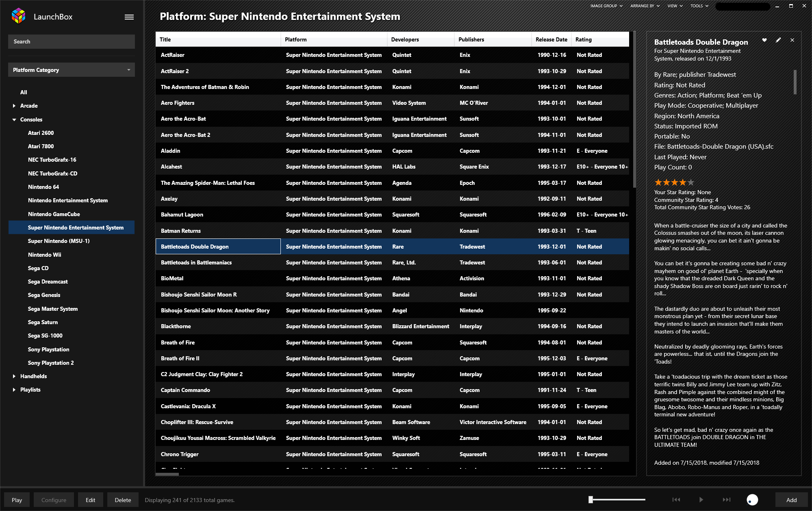Viewport: 812px width, 511px height.
Task: Close the game details panel
Action: point(792,40)
